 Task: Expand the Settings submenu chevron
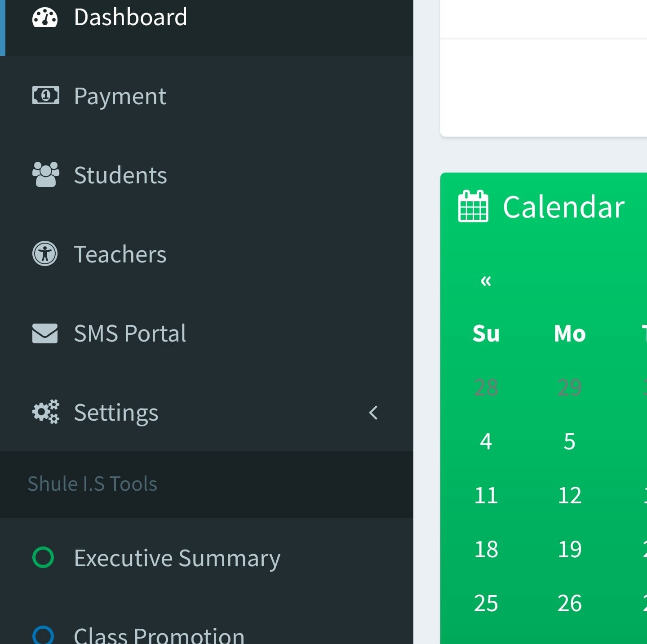[373, 413]
